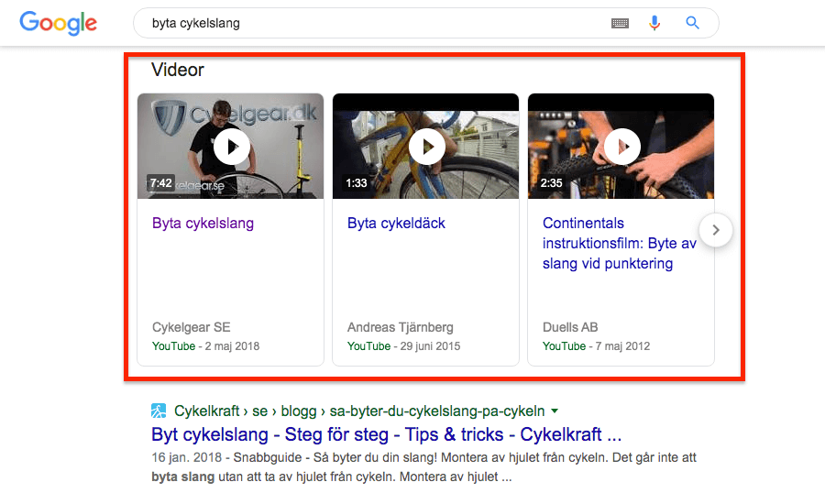Image resolution: width=825 pixels, height=504 pixels.
Task: Click the Andreas Tjärnberg channel name
Action: coord(400,327)
